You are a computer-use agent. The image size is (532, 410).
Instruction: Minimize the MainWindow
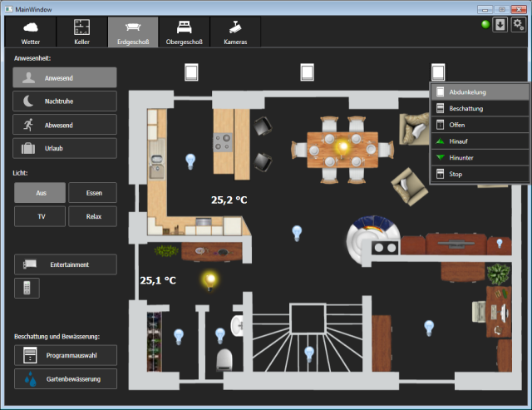point(485,9)
